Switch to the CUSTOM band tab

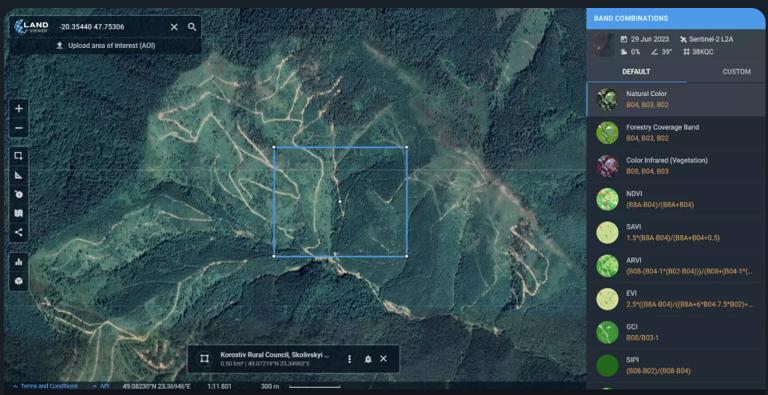(736, 72)
